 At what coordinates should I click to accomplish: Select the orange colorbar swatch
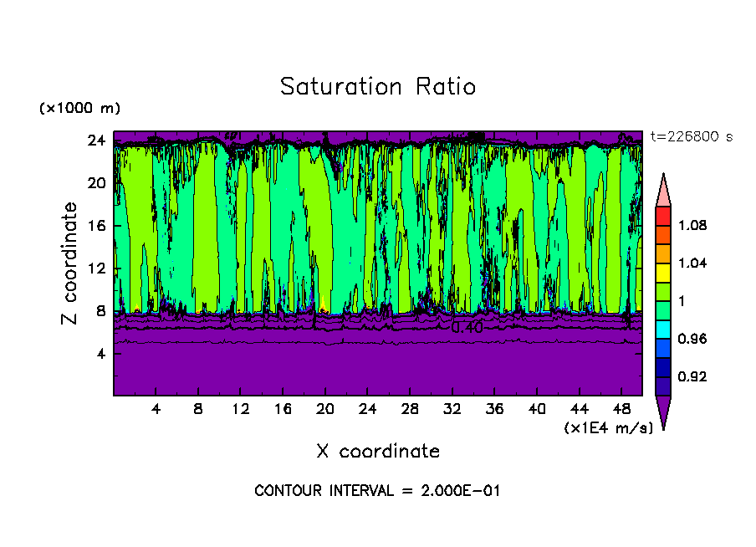tap(663, 253)
